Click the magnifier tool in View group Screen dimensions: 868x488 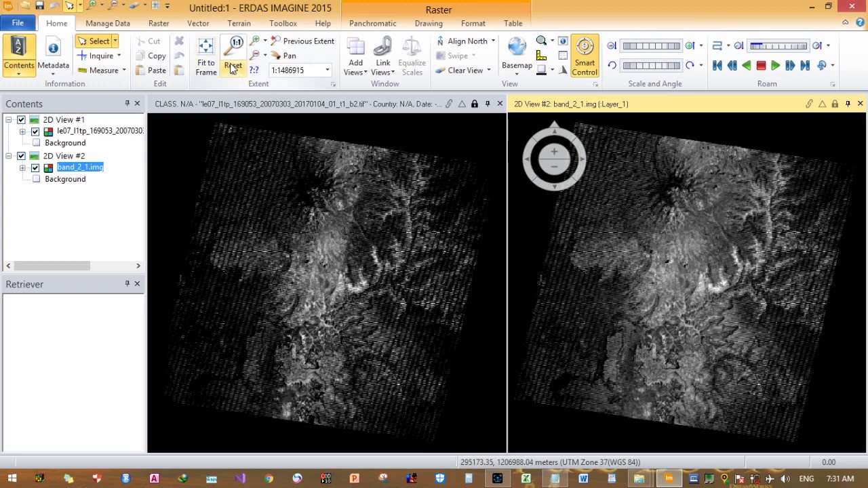click(541, 41)
